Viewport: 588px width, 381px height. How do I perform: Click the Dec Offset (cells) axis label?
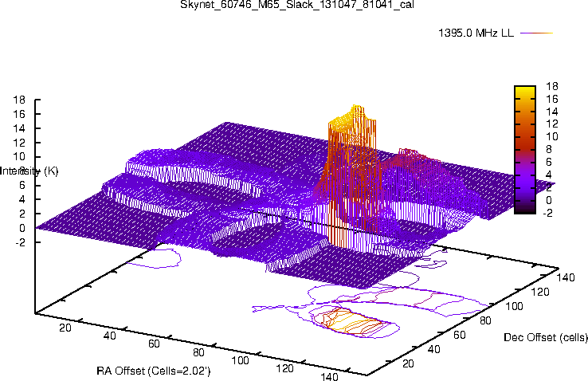click(546, 337)
